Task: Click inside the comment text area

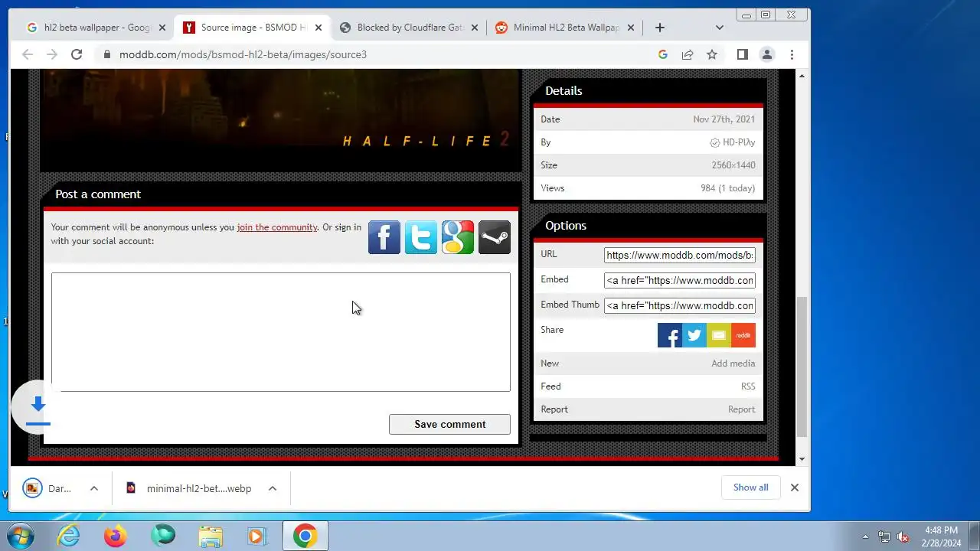Action: click(281, 332)
